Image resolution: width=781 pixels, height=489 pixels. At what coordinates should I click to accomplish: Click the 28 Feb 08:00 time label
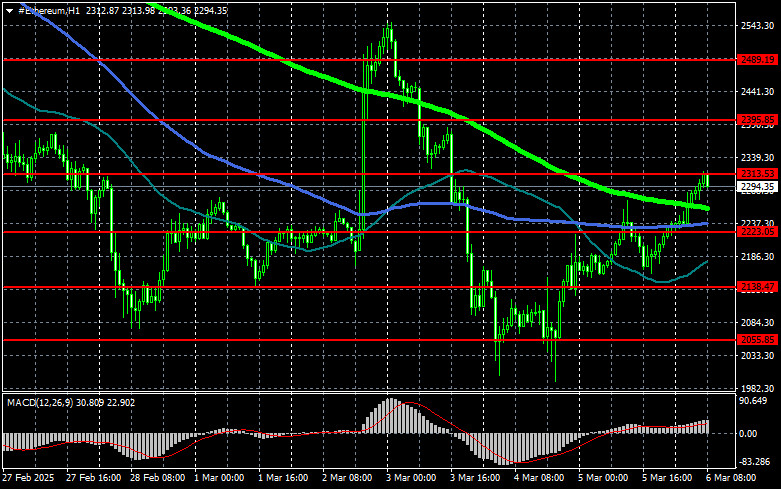click(157, 478)
